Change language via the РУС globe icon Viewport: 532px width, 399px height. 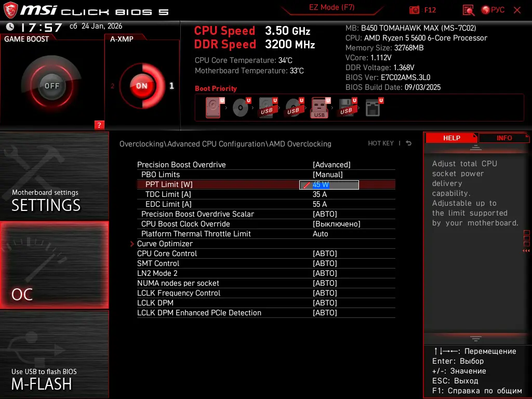tap(493, 10)
